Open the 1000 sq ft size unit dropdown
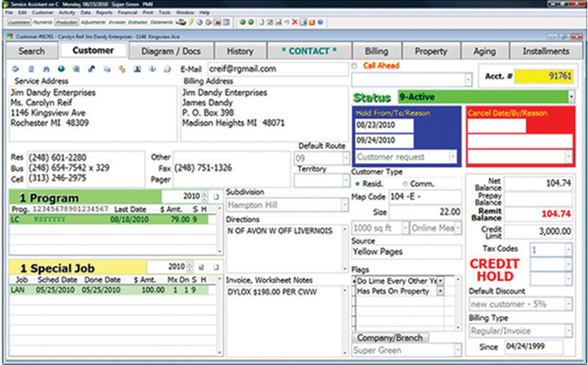588x365 pixels. (x=405, y=228)
